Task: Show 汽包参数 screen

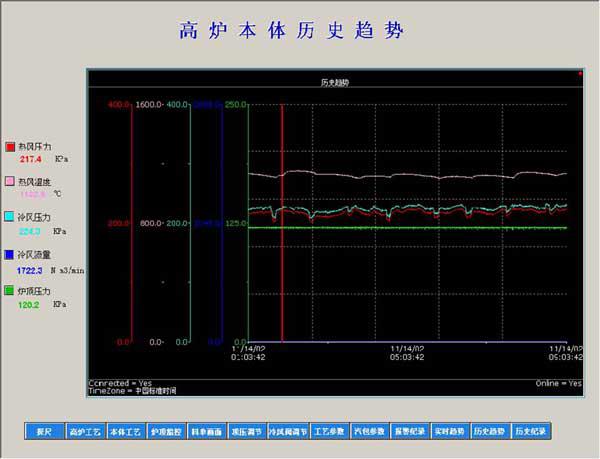Action: (370, 431)
